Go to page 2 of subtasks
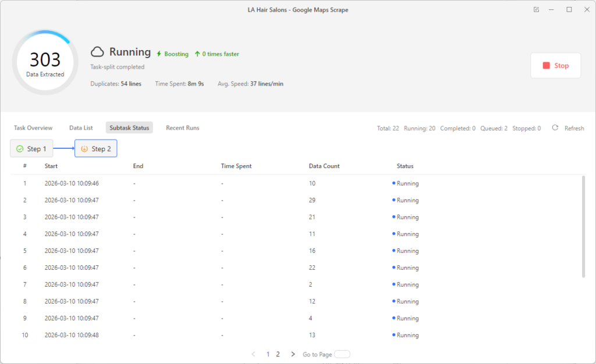 point(278,354)
